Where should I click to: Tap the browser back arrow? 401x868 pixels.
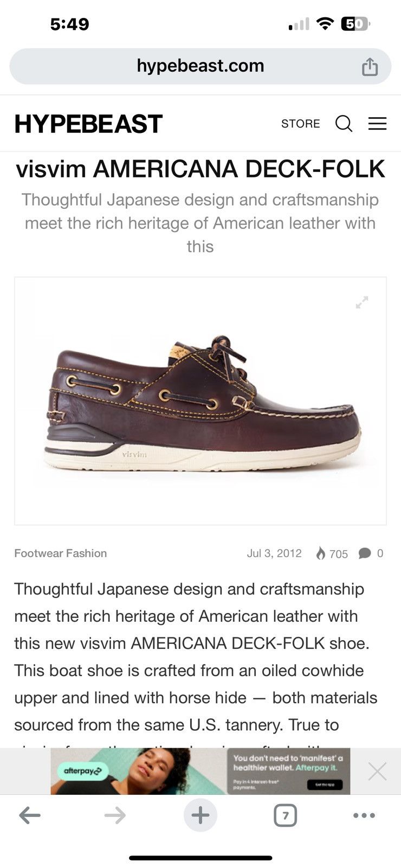(30, 815)
